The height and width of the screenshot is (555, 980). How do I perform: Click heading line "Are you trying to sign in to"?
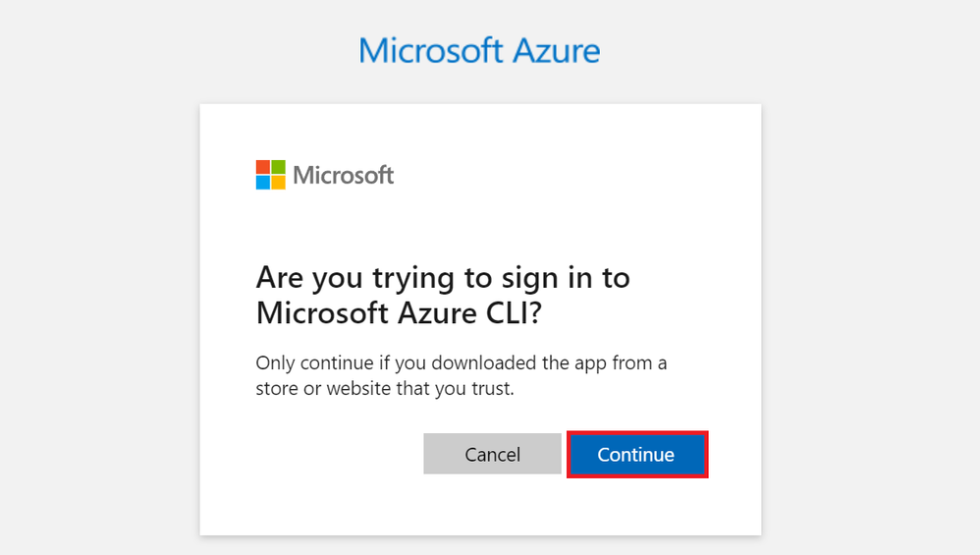pyautogui.click(x=442, y=277)
